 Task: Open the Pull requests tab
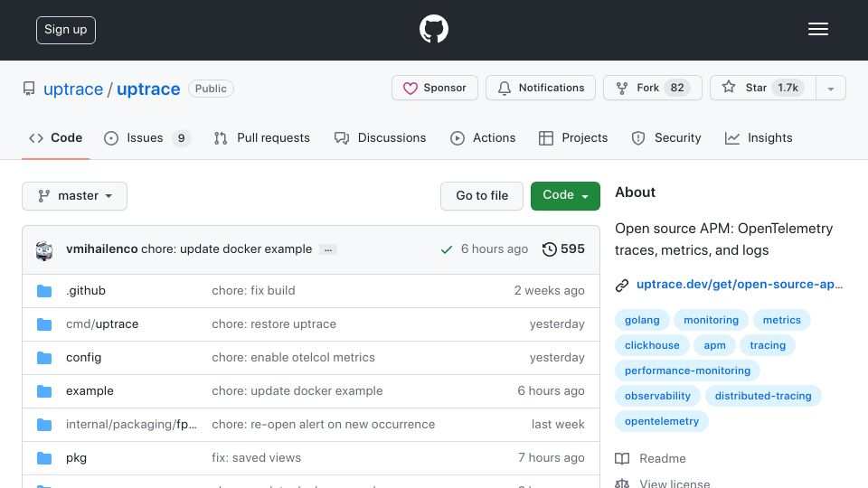[x=262, y=137]
